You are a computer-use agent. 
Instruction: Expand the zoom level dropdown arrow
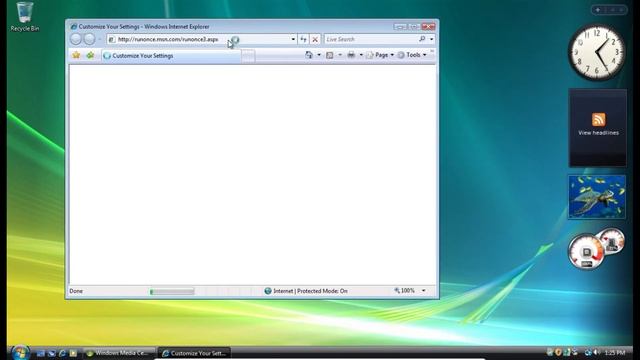point(423,291)
